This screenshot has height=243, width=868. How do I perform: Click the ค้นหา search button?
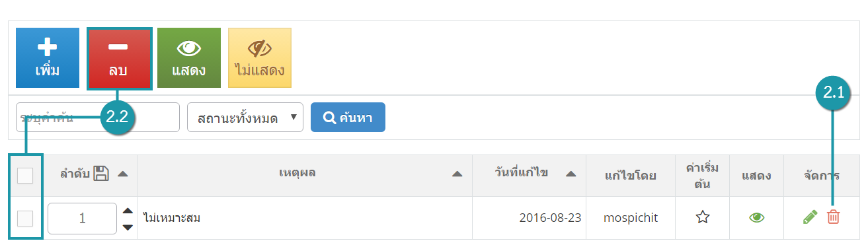click(348, 118)
